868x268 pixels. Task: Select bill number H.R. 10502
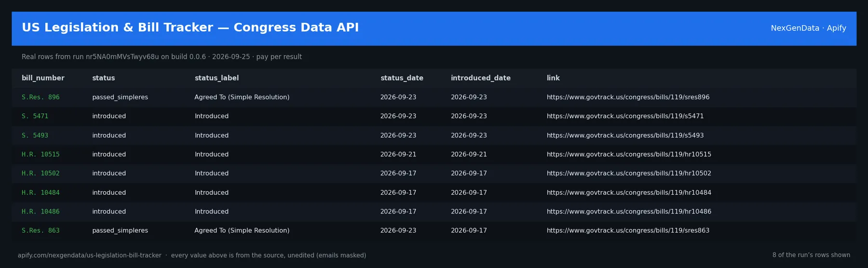(x=41, y=174)
